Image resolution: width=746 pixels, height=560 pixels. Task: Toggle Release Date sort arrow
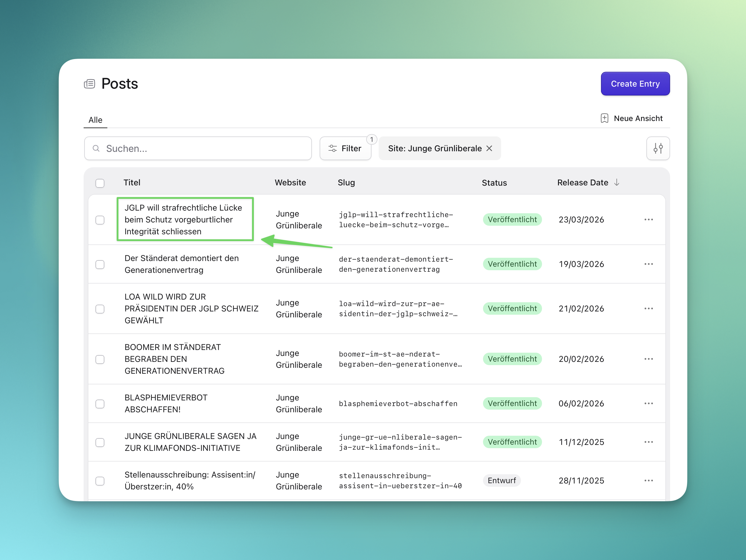[x=616, y=182]
